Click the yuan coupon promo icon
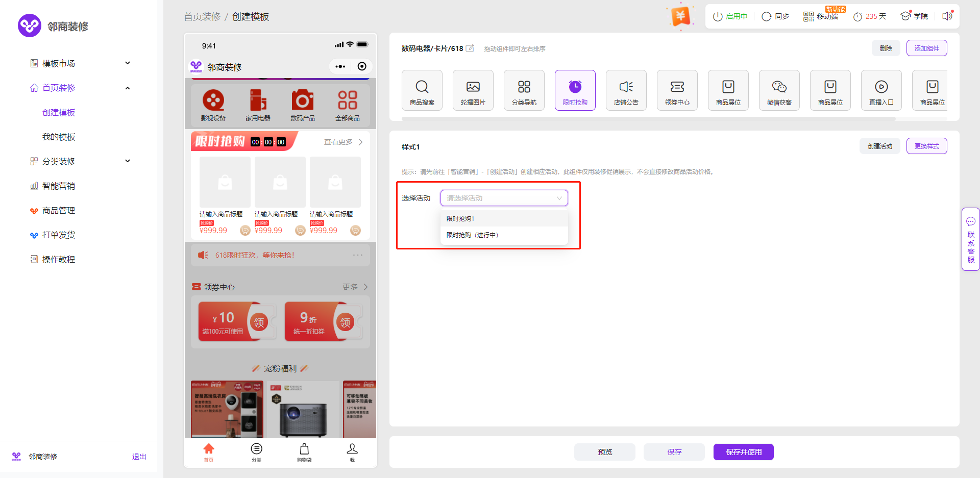 (680, 16)
